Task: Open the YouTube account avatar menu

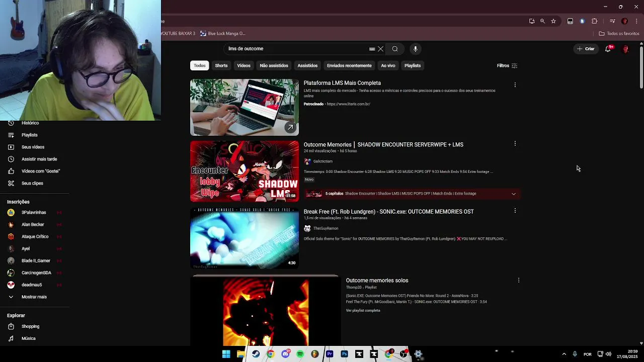Action: point(626,49)
